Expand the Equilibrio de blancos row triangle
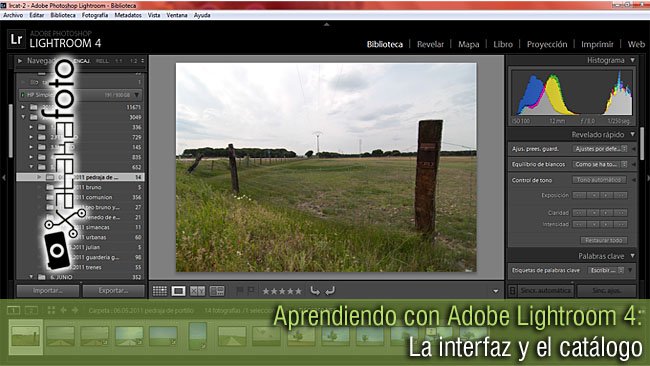 coord(634,164)
